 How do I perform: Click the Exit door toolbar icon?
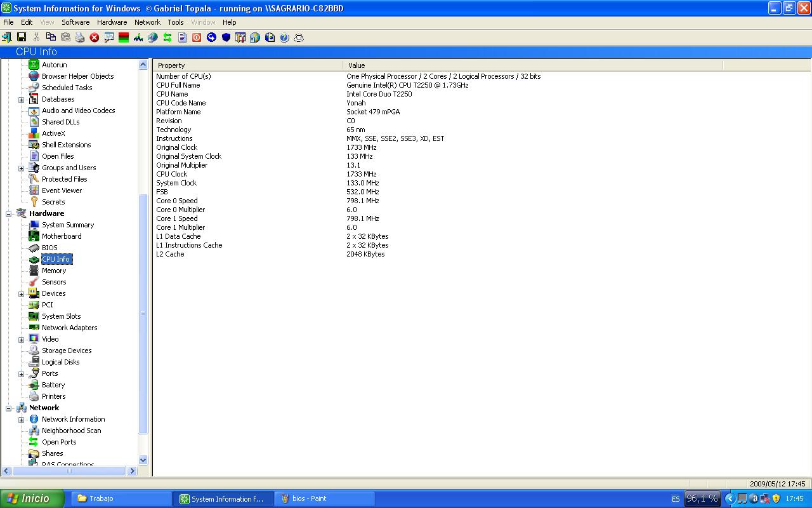tap(7, 37)
